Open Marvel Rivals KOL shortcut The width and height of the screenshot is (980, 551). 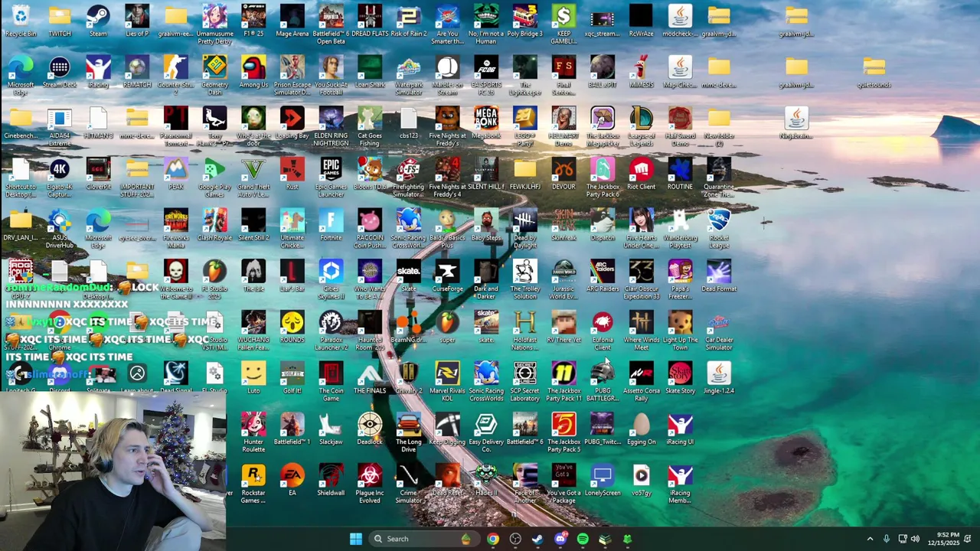point(447,381)
